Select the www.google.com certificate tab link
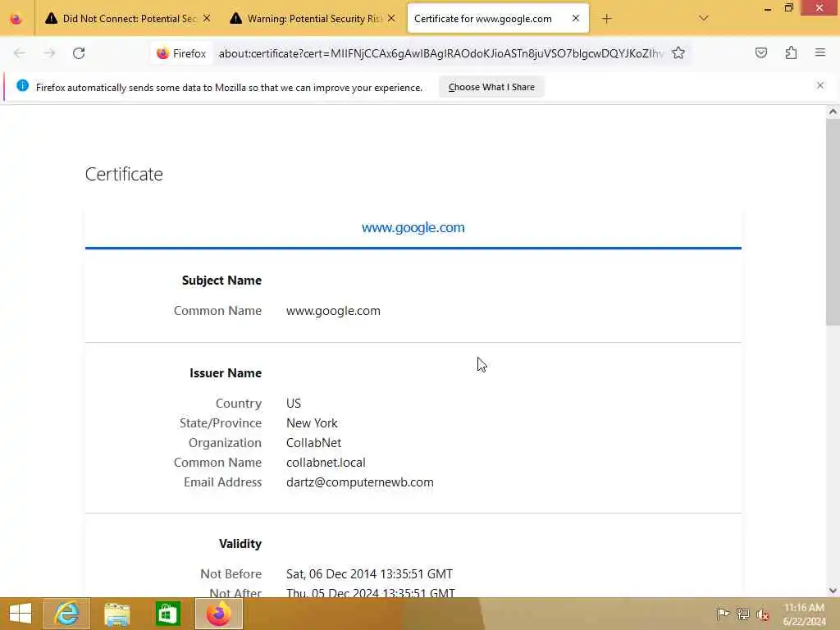 click(x=413, y=228)
